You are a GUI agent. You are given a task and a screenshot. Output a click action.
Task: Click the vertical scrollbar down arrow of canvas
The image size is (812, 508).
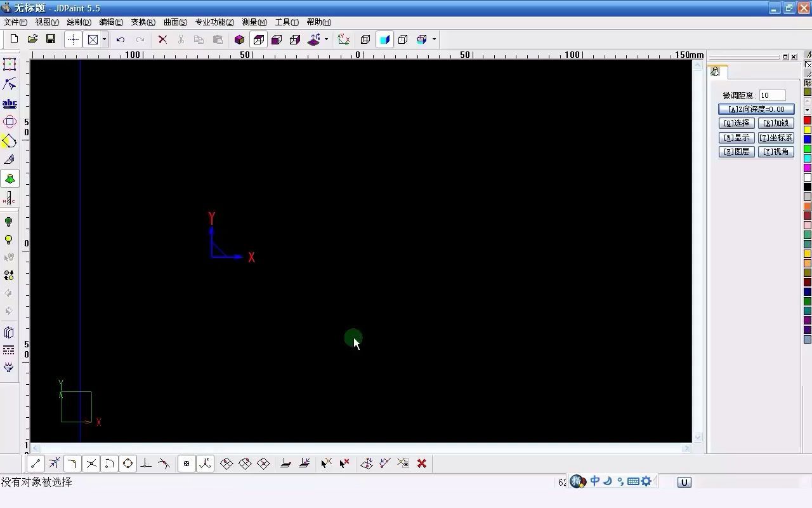coord(698,438)
